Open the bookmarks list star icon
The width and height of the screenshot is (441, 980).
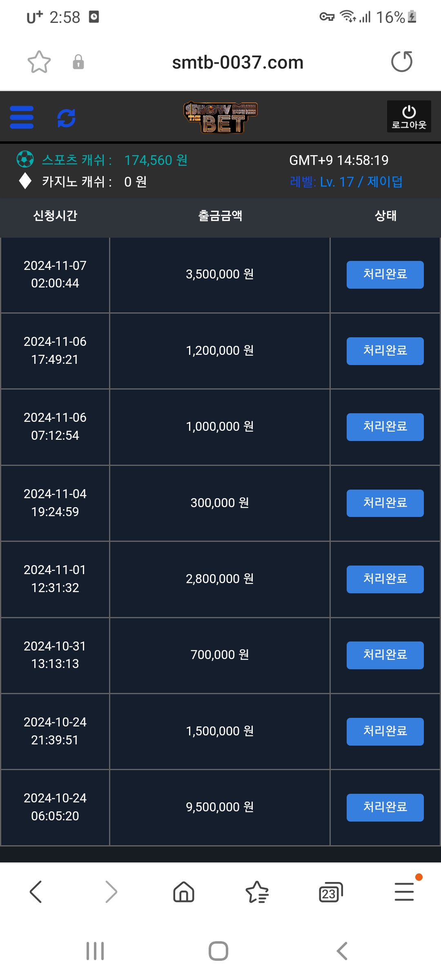[257, 891]
